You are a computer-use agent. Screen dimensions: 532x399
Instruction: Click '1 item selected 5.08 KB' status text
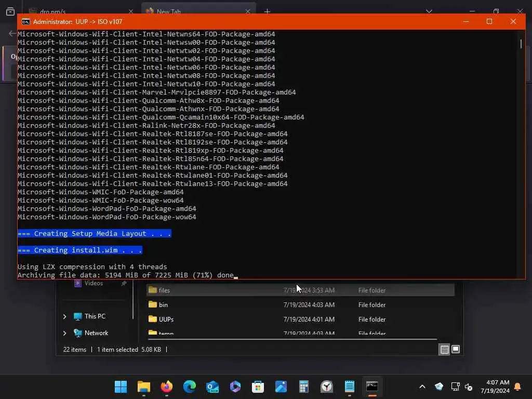[129, 350]
